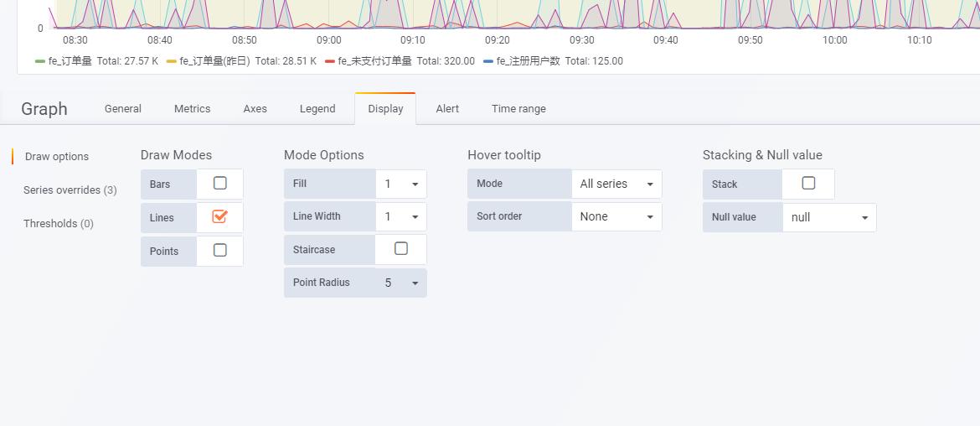Viewport: 980px width, 426px height.
Task: Open the Time range tab
Action: click(x=518, y=109)
